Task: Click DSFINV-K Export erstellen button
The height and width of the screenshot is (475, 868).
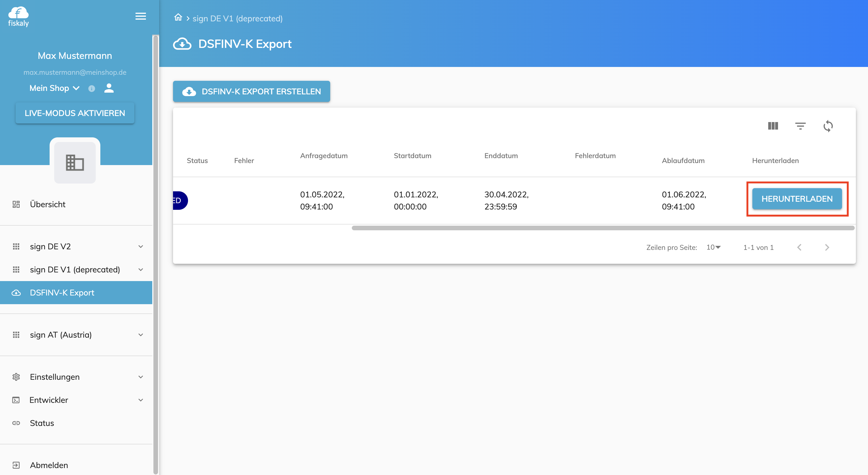Action: 251,91
